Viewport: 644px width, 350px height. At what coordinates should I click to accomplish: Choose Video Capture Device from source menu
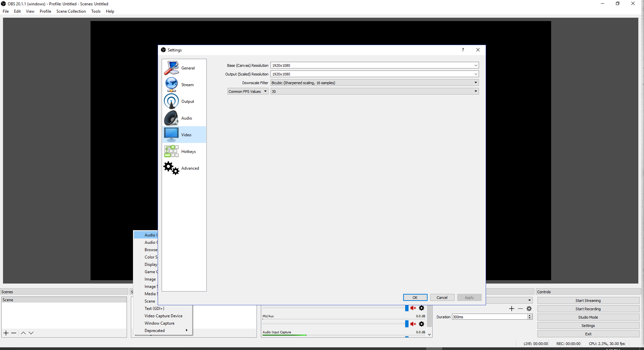163,316
